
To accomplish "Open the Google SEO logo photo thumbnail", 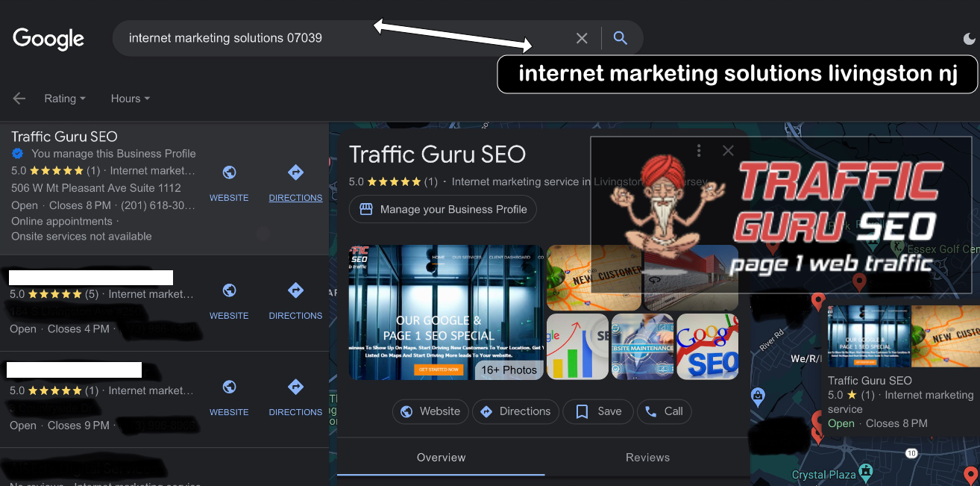I will click(x=707, y=346).
